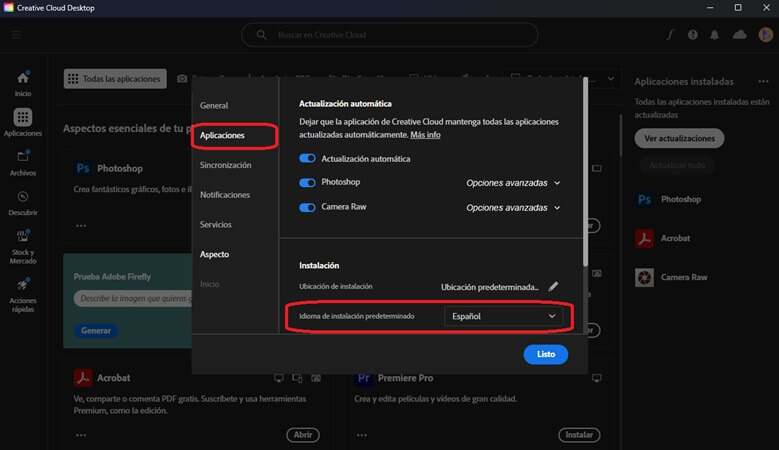Image resolution: width=779 pixels, height=450 pixels.
Task: Expand Photoshop Opciones avanzadas
Action: 513,183
